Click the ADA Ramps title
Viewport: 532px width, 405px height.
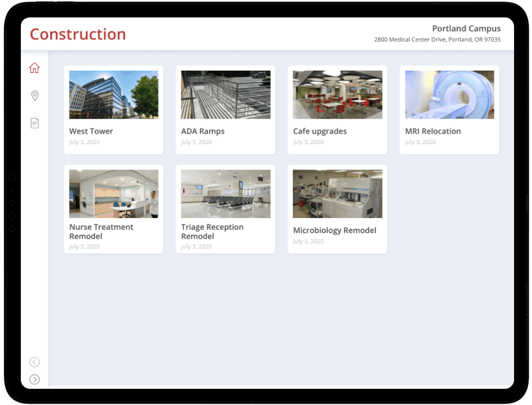[x=203, y=131]
